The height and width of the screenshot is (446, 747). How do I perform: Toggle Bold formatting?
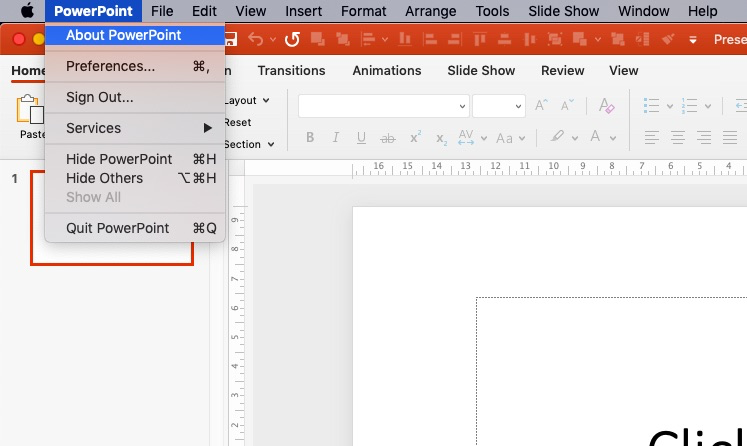pos(310,138)
